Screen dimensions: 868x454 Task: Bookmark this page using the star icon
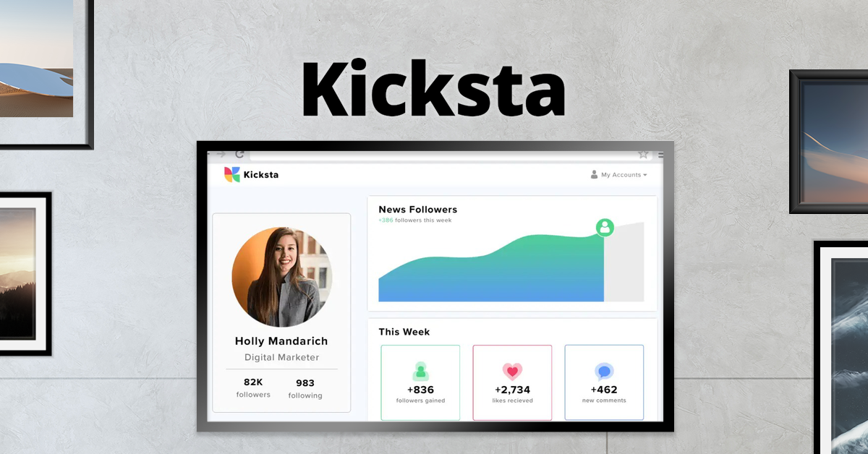pyautogui.click(x=644, y=154)
